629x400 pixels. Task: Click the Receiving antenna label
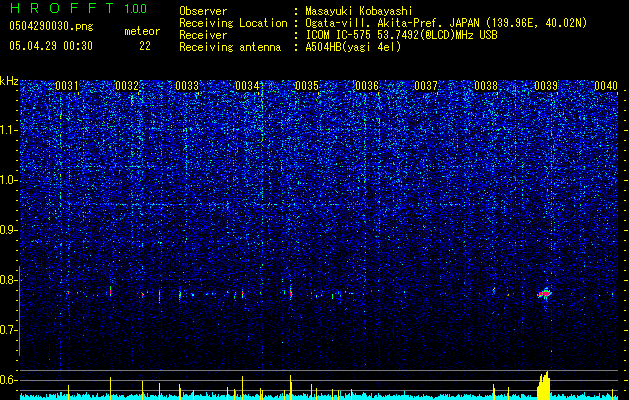pyautogui.click(x=230, y=47)
